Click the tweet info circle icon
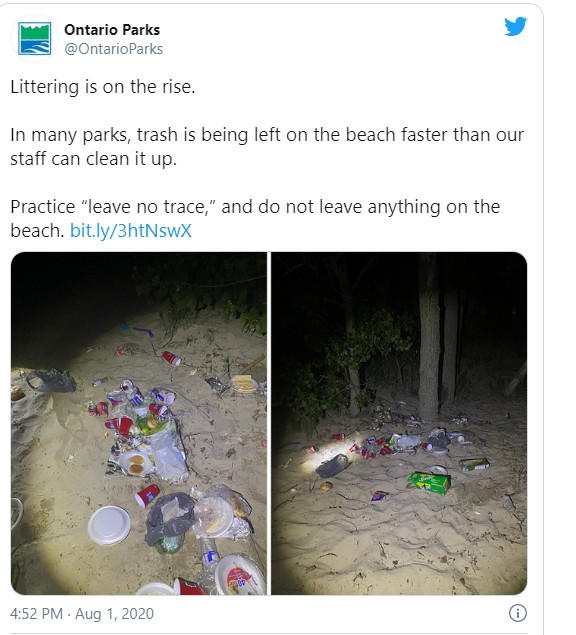This screenshot has width=576, height=635. point(518,613)
